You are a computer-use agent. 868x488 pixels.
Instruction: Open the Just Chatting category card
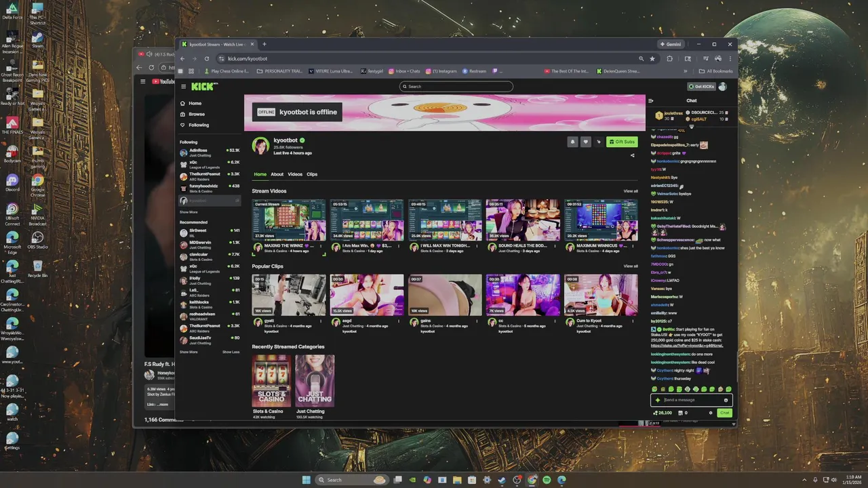pyautogui.click(x=315, y=380)
